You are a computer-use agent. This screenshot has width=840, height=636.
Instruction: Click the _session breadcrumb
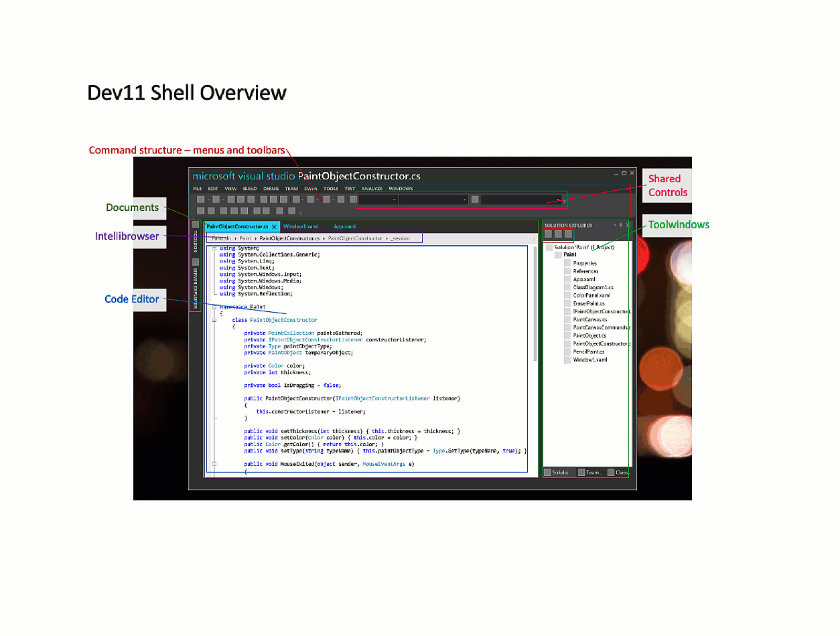coord(400,238)
